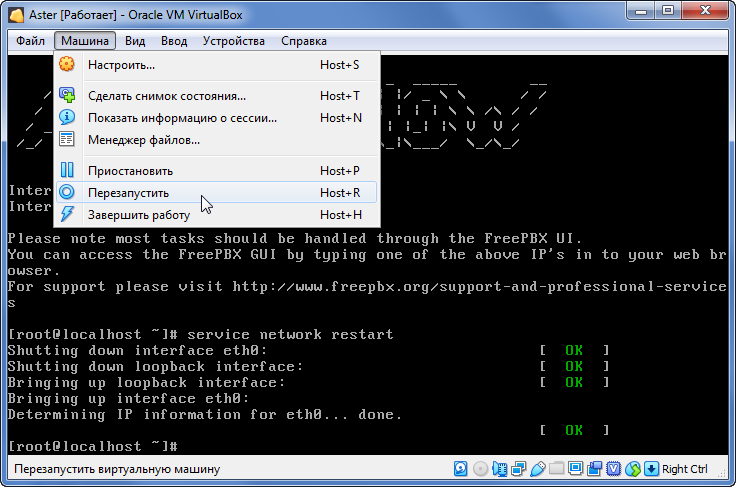736x487 pixels.
Task: Click the Right Ctrl host key label
Action: click(684, 469)
